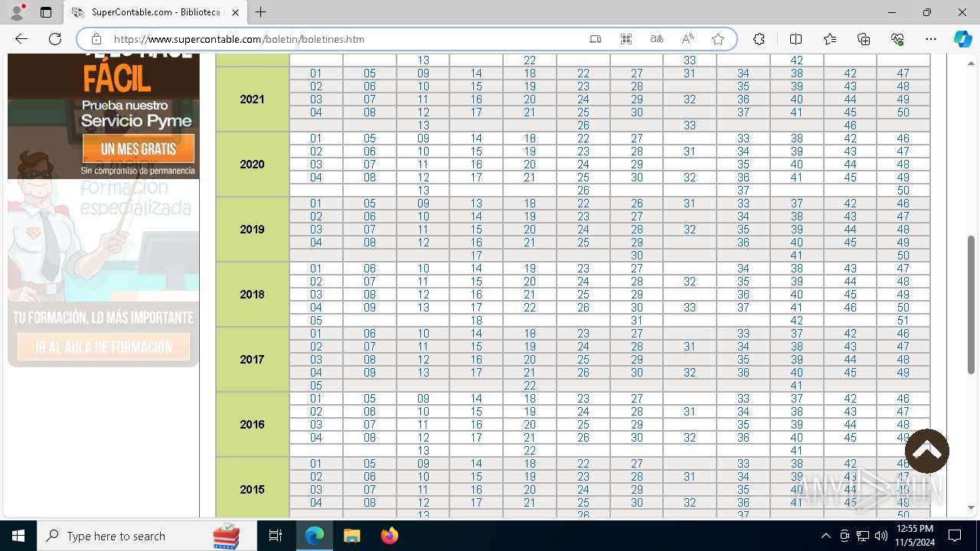Open bulletin 13 of year 2020
Viewport: 980px width, 551px height.
coord(423,191)
